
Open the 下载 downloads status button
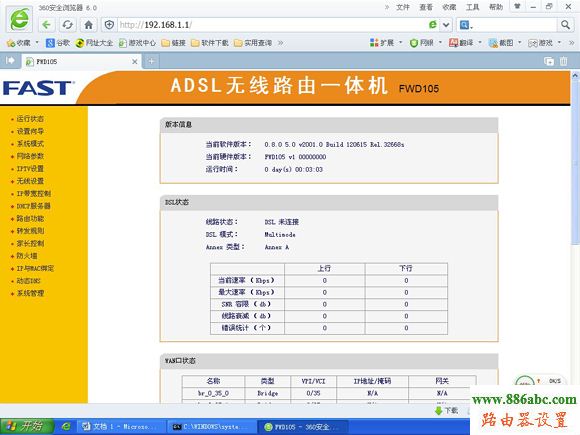point(447,411)
